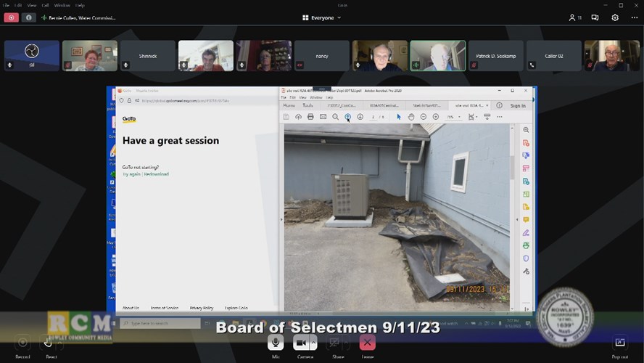Select the Patrick D. Seekamp participant tile
Viewport: 644px width, 363px height.
(x=496, y=56)
